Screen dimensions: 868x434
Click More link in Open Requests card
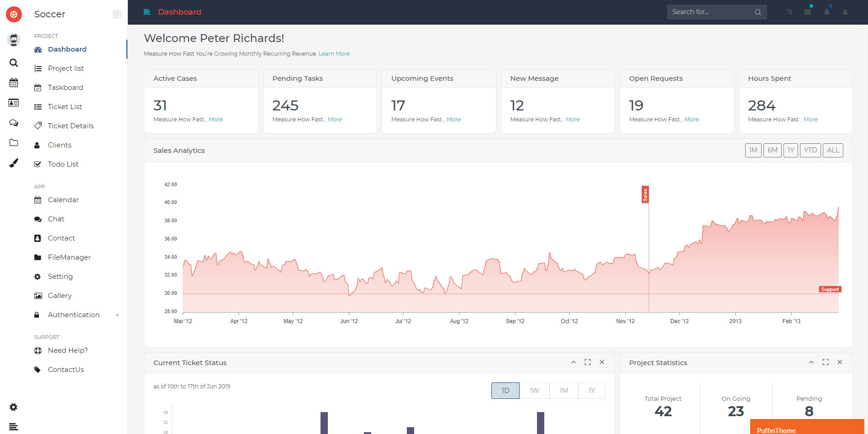(x=692, y=120)
